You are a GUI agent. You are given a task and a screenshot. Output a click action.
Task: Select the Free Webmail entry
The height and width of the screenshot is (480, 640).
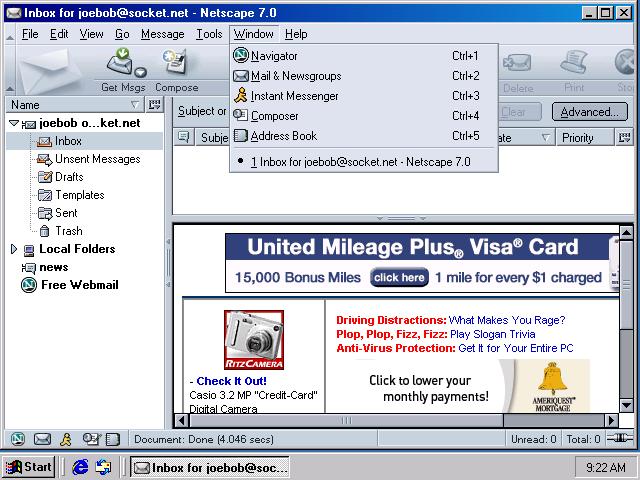[69, 285]
